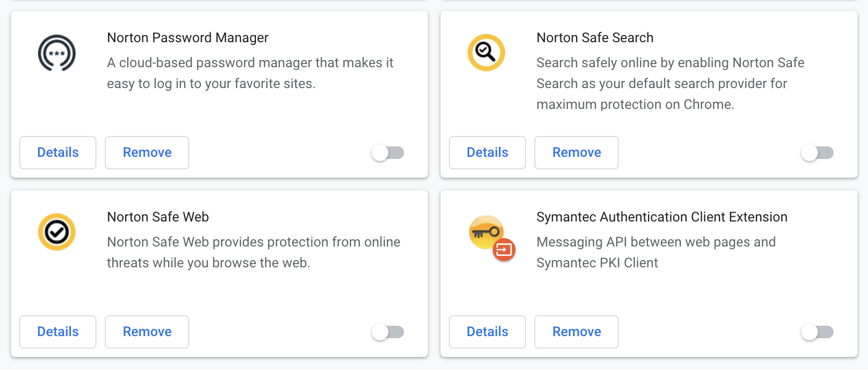The image size is (868, 370).
Task: Remove the Symantec Authentication Client Extension
Action: 576,332
